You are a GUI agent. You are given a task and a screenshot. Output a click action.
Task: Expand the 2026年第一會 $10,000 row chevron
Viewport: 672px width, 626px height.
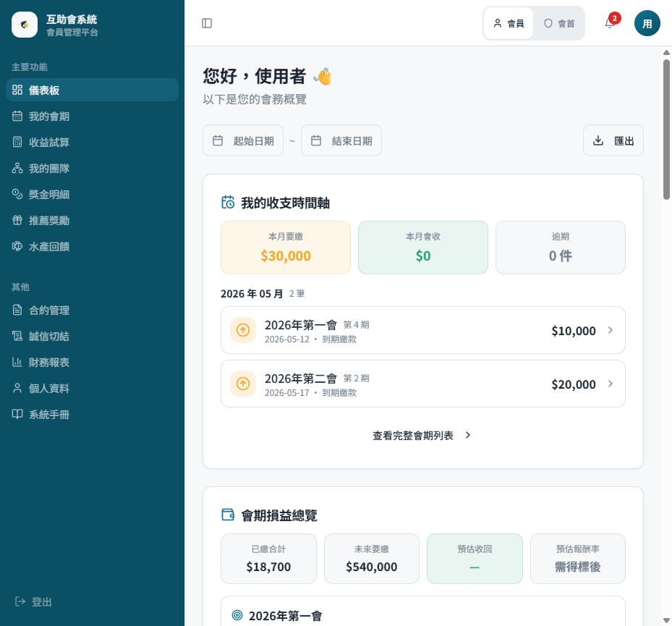pos(611,330)
